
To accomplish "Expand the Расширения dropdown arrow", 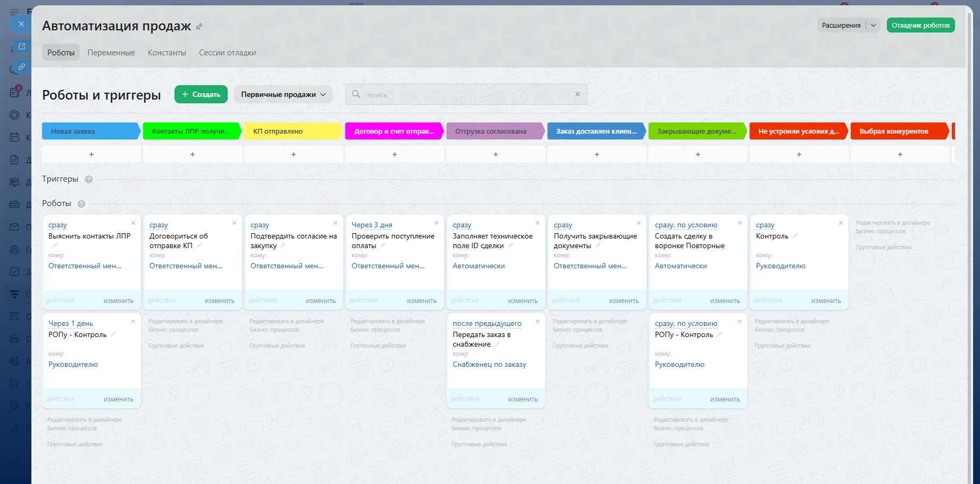I will click(x=873, y=26).
